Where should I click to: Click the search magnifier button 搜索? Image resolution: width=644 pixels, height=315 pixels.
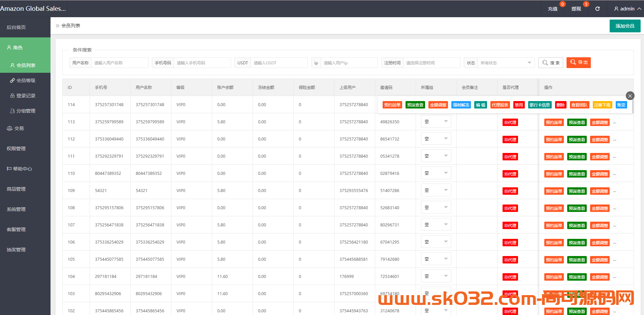(x=551, y=63)
